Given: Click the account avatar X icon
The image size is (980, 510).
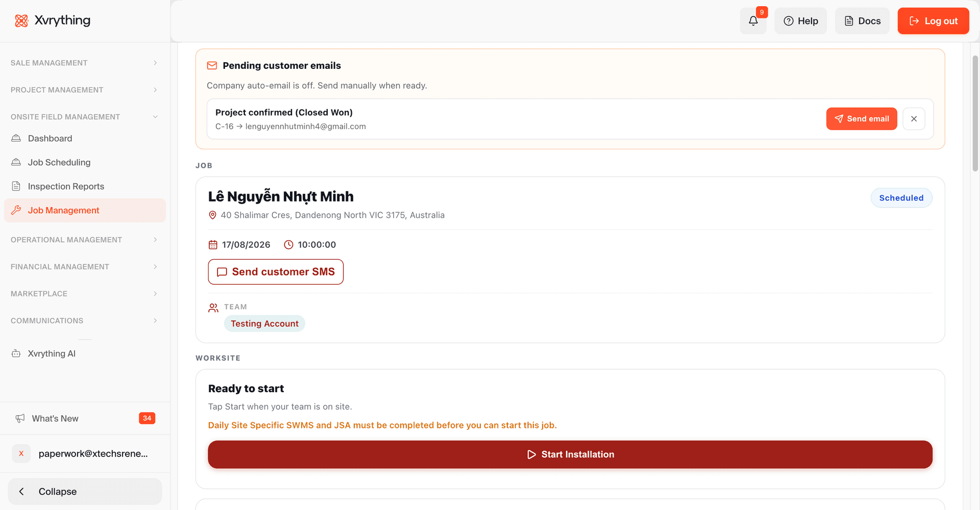Looking at the screenshot, I should (x=21, y=453).
